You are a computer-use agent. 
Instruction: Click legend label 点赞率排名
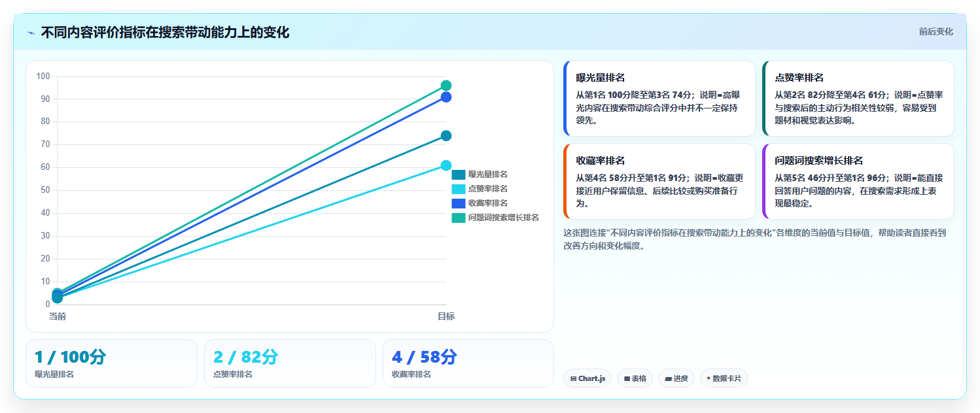[488, 189]
